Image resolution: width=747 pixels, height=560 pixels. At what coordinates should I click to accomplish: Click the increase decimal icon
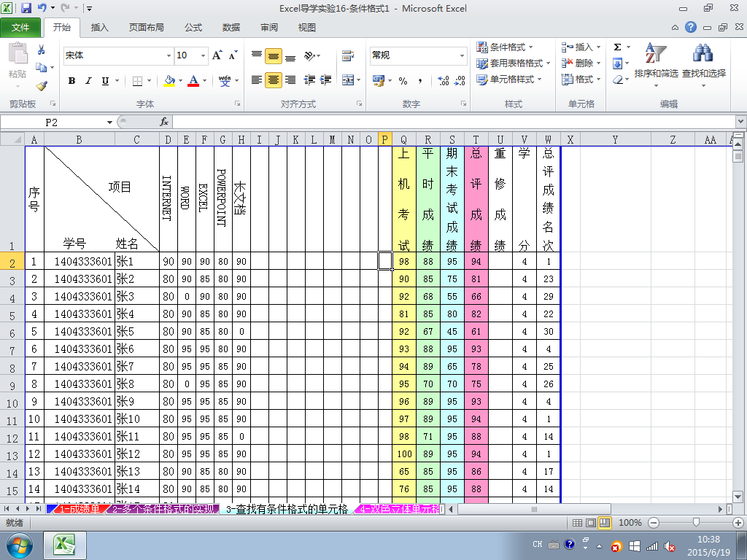pyautogui.click(x=443, y=81)
